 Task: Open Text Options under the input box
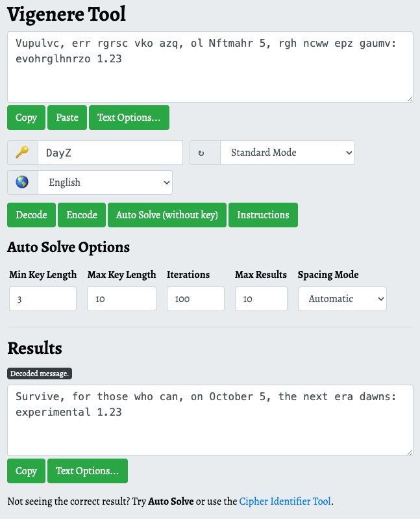(129, 118)
